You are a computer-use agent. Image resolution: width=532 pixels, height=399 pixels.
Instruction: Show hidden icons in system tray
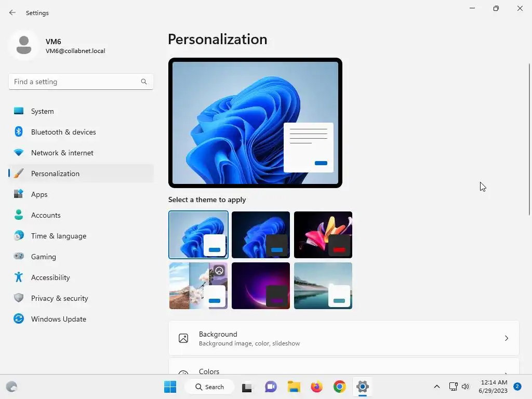tap(437, 387)
